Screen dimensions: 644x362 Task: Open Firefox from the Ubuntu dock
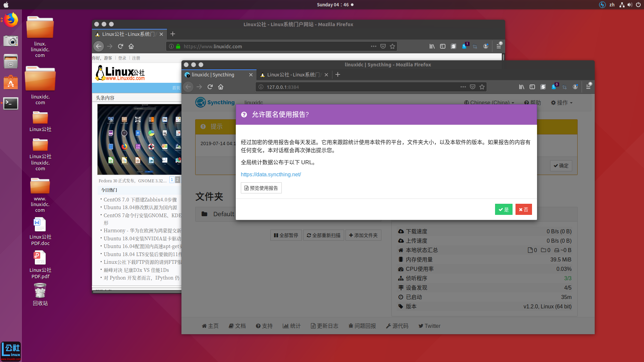coord(11,20)
